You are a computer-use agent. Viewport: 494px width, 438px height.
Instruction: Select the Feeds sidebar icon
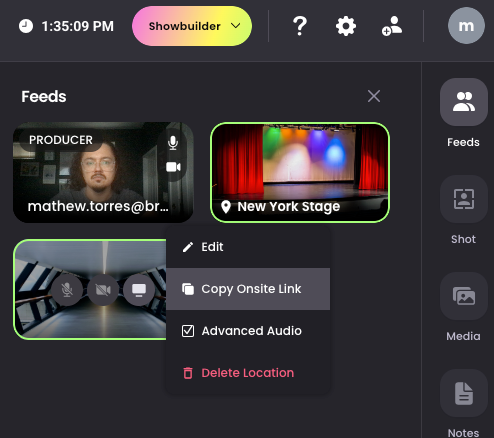coord(463,102)
